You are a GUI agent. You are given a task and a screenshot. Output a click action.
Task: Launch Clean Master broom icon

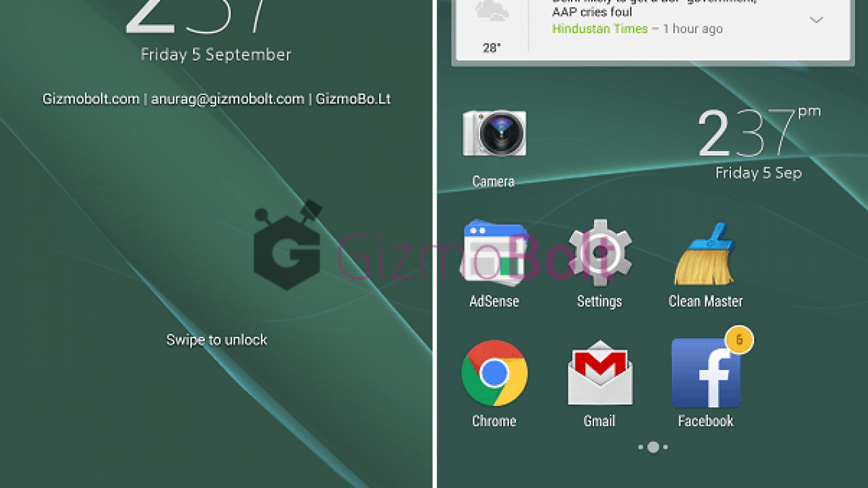[x=705, y=254]
